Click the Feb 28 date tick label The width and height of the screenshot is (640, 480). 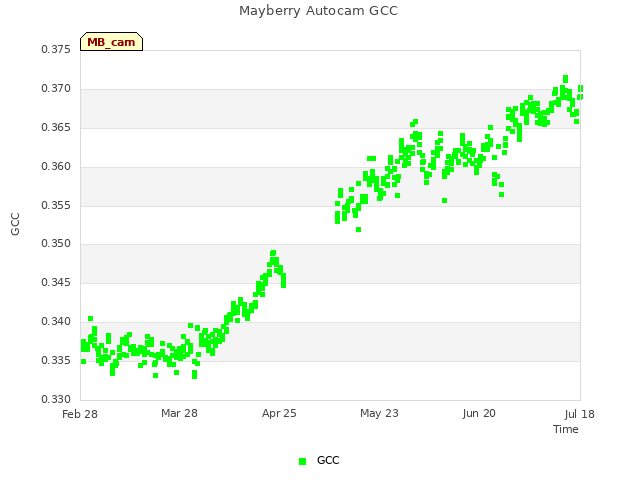pyautogui.click(x=80, y=414)
